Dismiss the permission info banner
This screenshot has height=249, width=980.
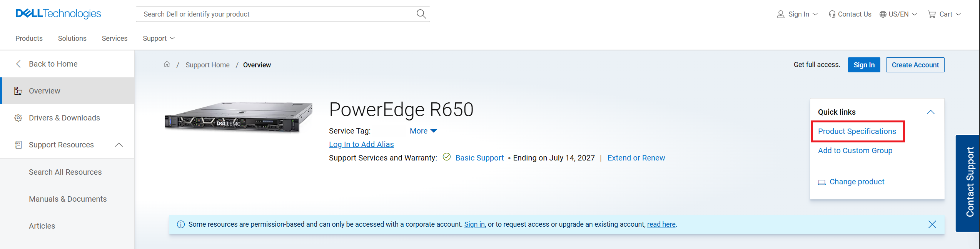(x=932, y=224)
